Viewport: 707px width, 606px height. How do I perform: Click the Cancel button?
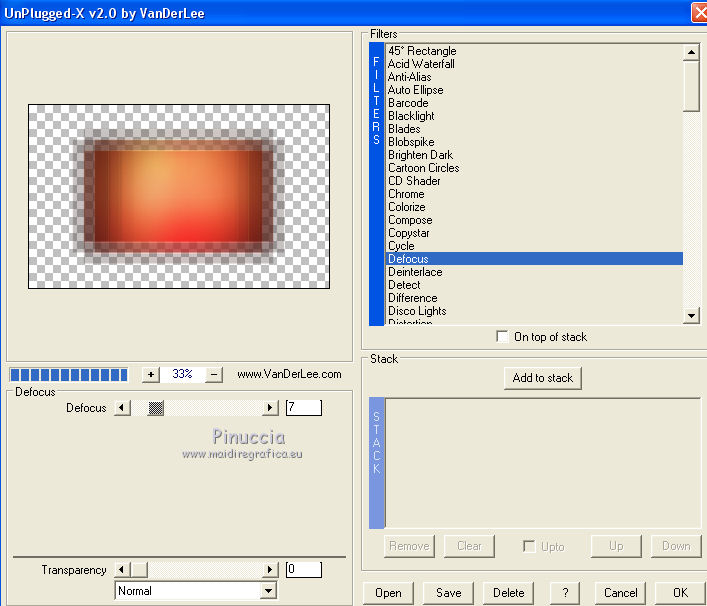click(x=620, y=592)
